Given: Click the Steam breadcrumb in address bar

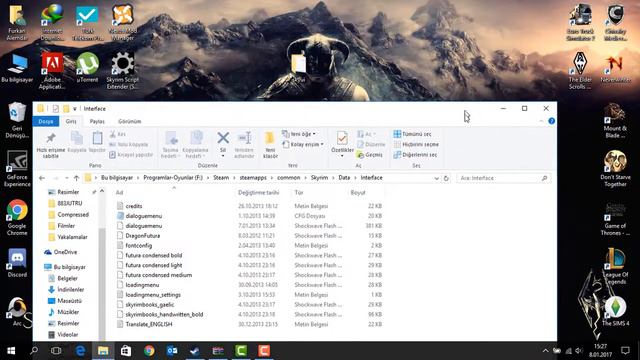Looking at the screenshot, I should [221, 178].
